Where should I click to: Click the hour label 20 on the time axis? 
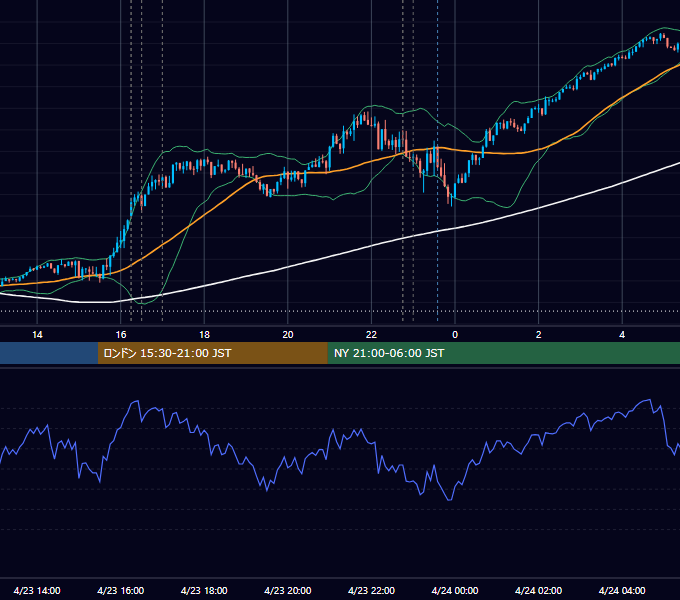(x=288, y=335)
